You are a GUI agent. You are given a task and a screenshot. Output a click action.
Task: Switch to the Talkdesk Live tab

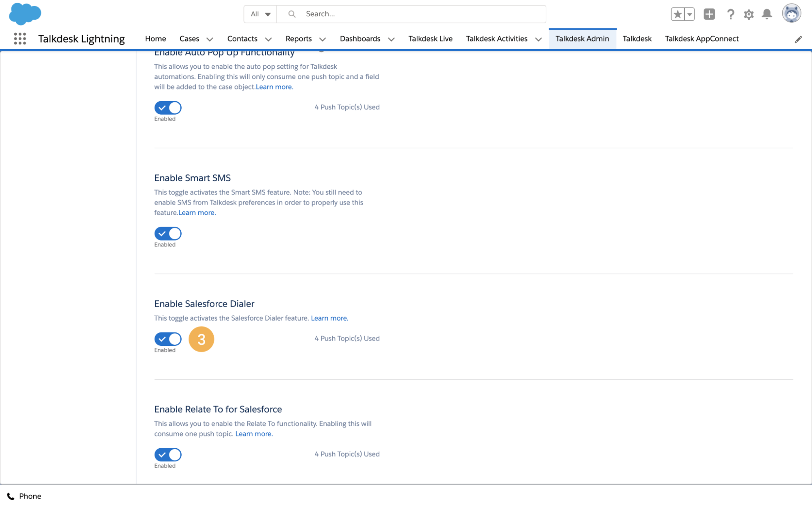click(430, 39)
